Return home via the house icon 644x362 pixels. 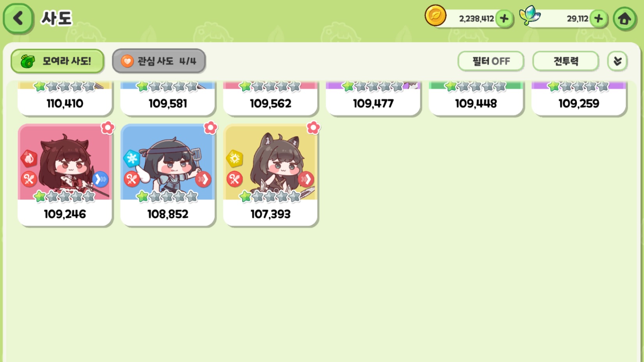(x=624, y=18)
